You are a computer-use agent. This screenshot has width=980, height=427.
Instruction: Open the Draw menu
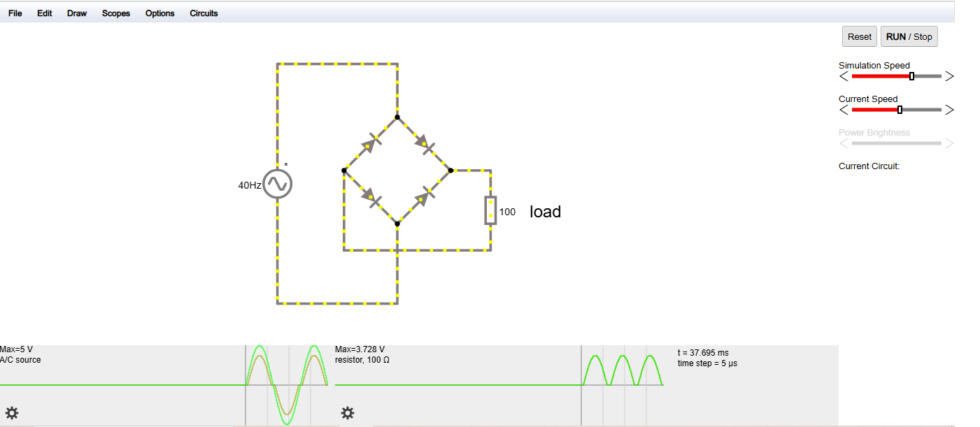[77, 13]
